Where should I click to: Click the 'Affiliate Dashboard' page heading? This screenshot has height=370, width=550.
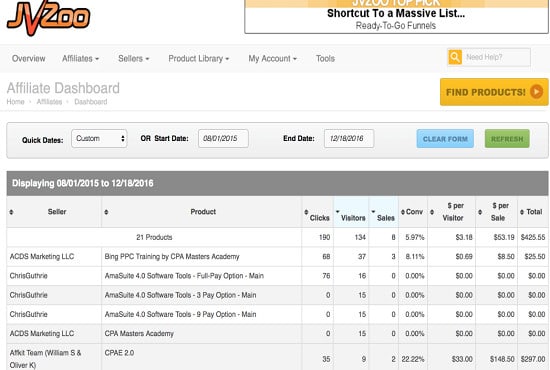pos(63,88)
